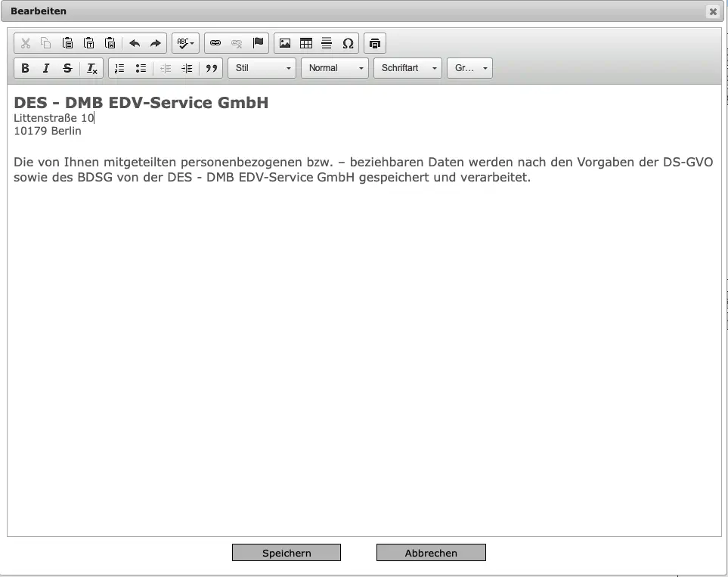The width and height of the screenshot is (728, 577).
Task: Toggle italic formatting
Action: (46, 68)
